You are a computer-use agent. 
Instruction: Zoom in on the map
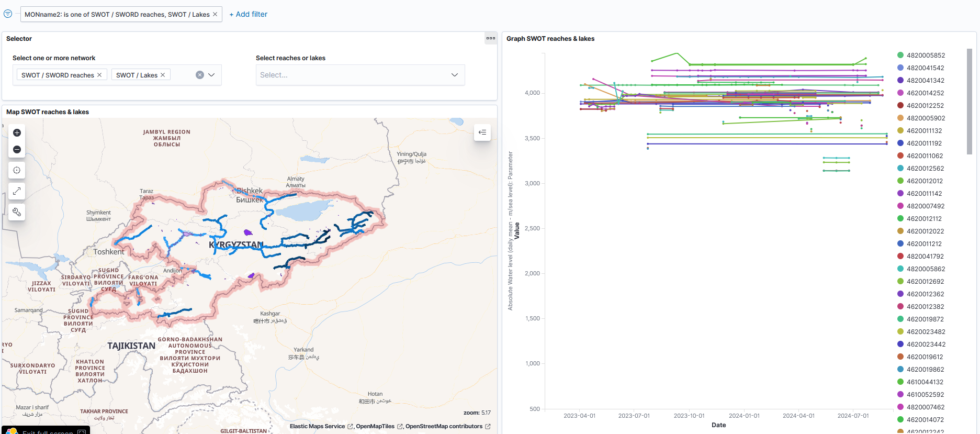17,132
